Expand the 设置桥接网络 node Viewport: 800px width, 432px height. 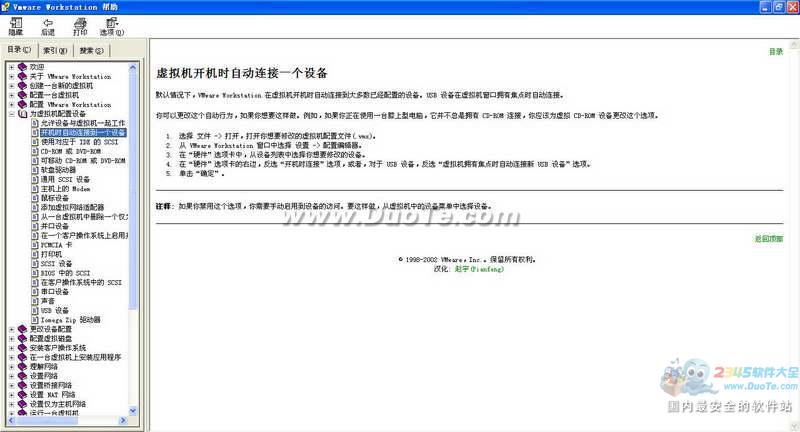(12, 385)
